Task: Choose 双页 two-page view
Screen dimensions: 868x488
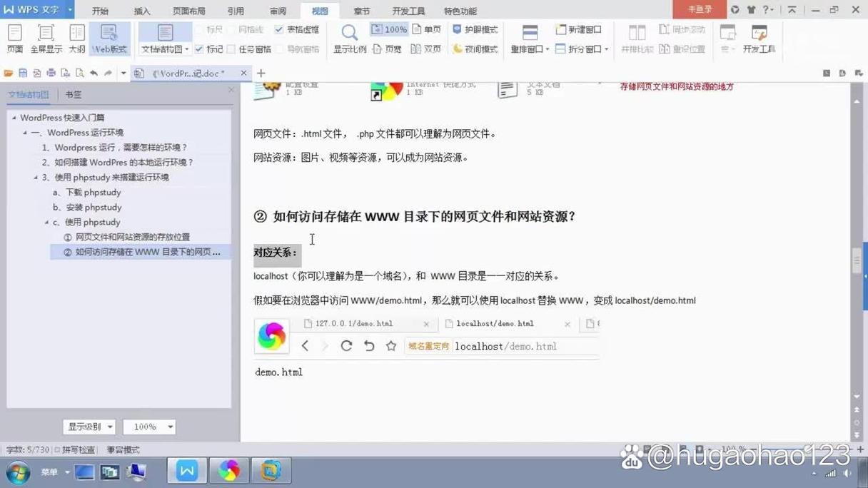Action: click(x=426, y=49)
